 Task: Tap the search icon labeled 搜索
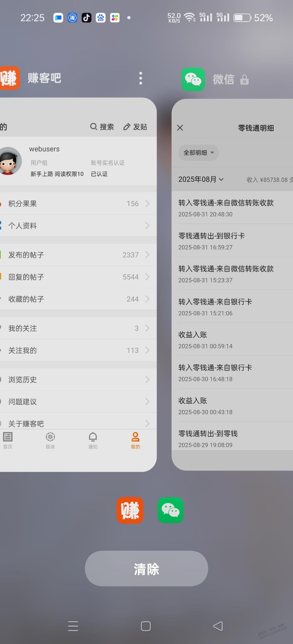pyautogui.click(x=93, y=127)
